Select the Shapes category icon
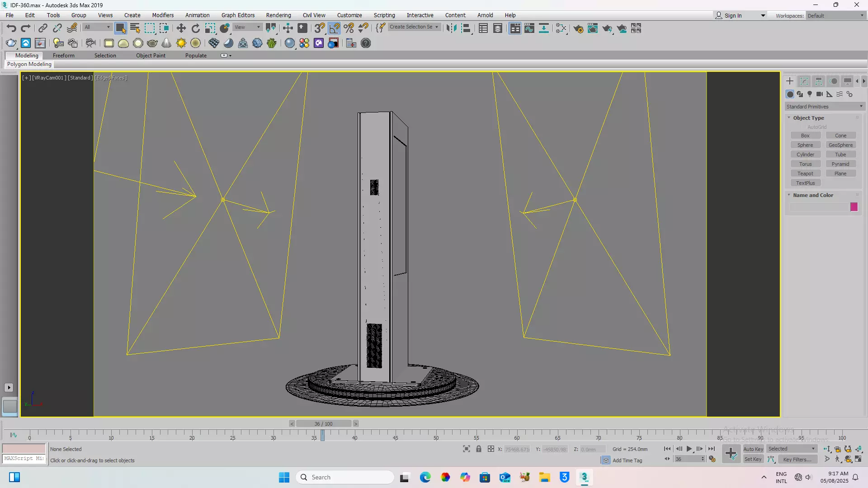 (800, 94)
